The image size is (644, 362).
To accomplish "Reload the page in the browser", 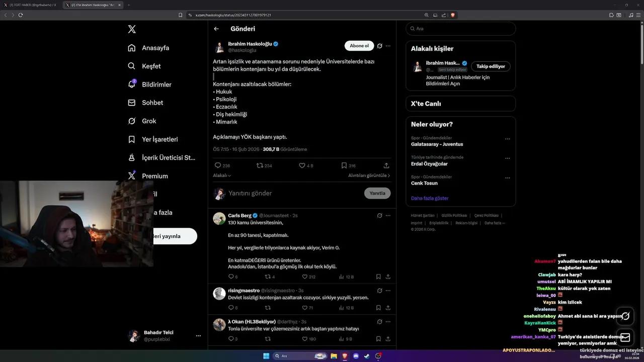I will pyautogui.click(x=21, y=15).
